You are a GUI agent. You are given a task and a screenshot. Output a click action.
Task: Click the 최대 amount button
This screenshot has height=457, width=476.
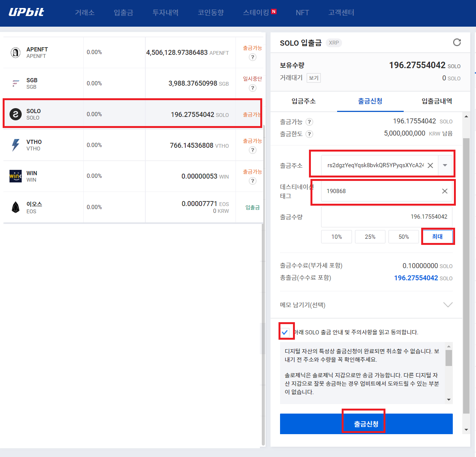(x=438, y=236)
